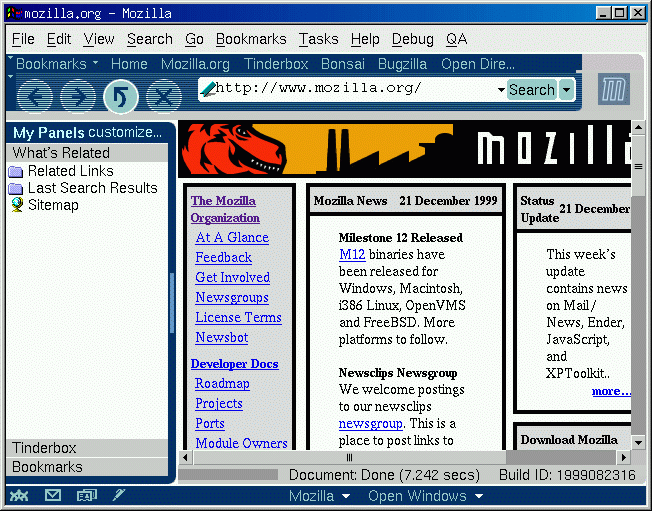Open Mozilla.org bookmark on personal toolbar
This screenshot has height=511, width=652.
tap(195, 64)
